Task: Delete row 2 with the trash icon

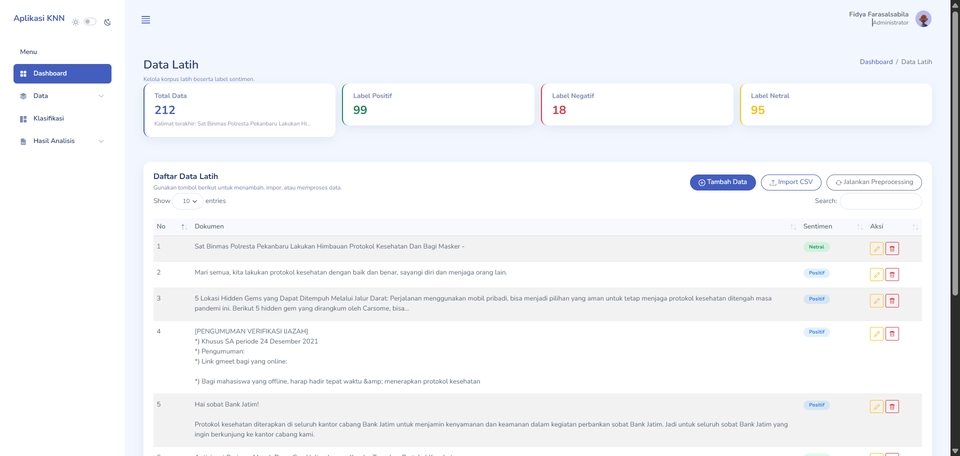Action: tap(892, 275)
